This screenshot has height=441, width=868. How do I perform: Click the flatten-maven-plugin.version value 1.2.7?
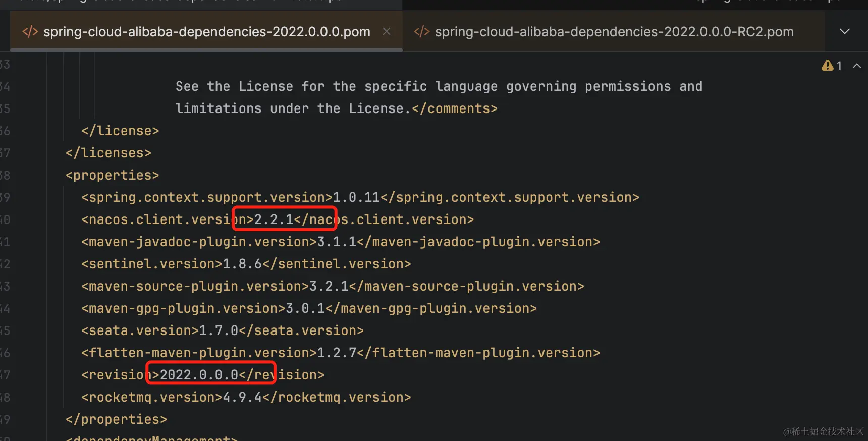[x=337, y=353]
